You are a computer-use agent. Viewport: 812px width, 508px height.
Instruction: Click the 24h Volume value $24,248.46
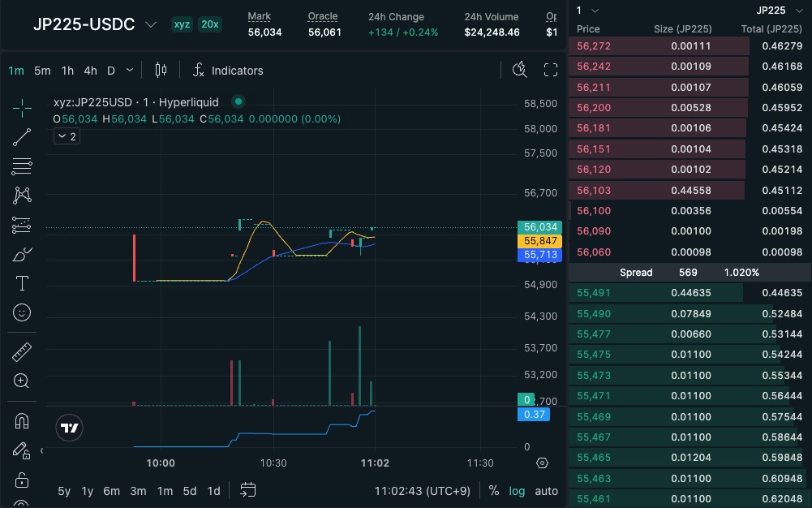pyautogui.click(x=492, y=32)
